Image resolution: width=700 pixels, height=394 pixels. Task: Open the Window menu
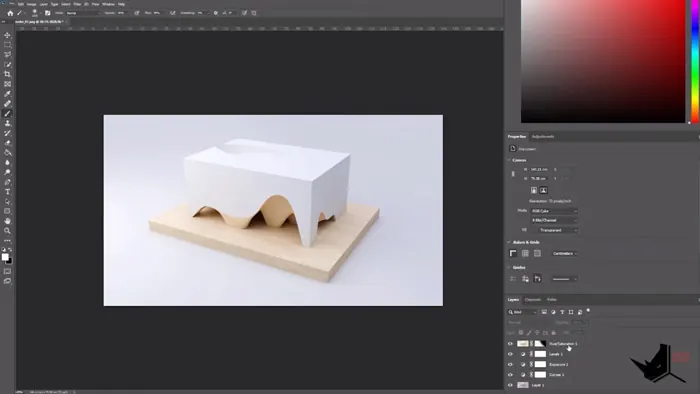pyautogui.click(x=108, y=4)
